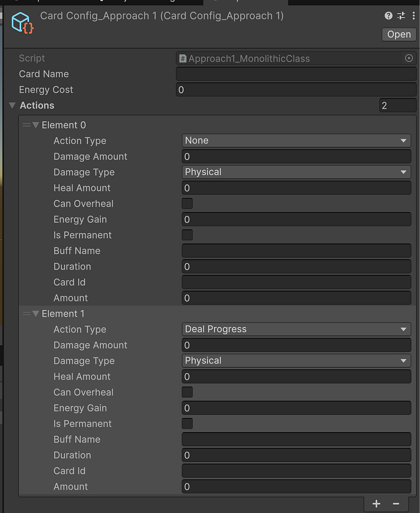Click Element 0 Card Id field
The width and height of the screenshot is (420, 513).
(x=296, y=282)
